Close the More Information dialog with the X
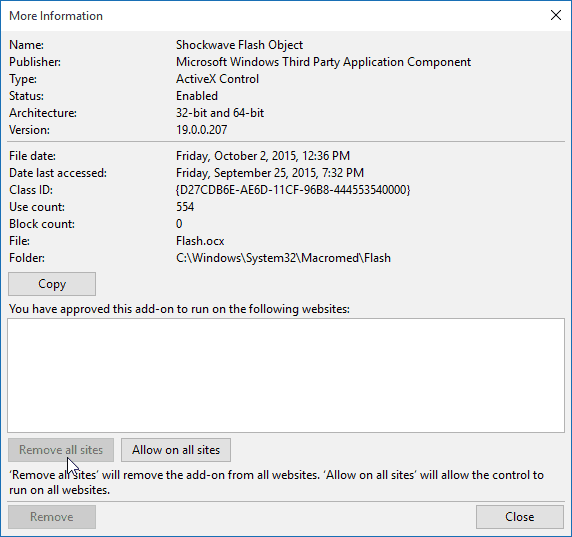 coord(556,15)
